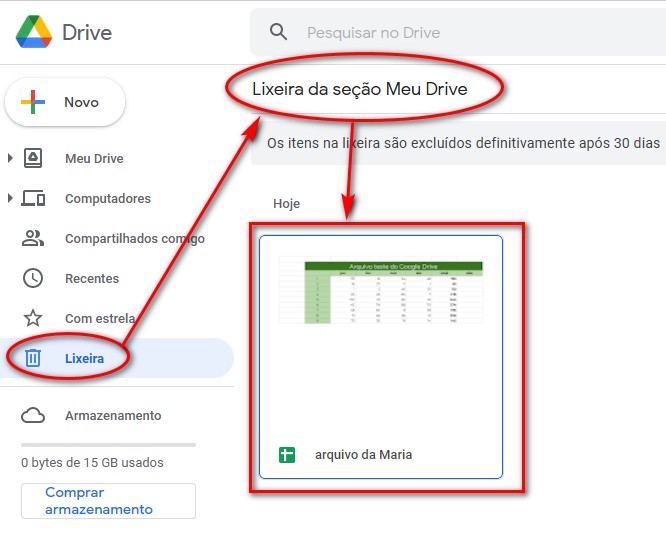Open Armazenamento storage page
This screenshot has width=666, height=539.
(x=113, y=415)
